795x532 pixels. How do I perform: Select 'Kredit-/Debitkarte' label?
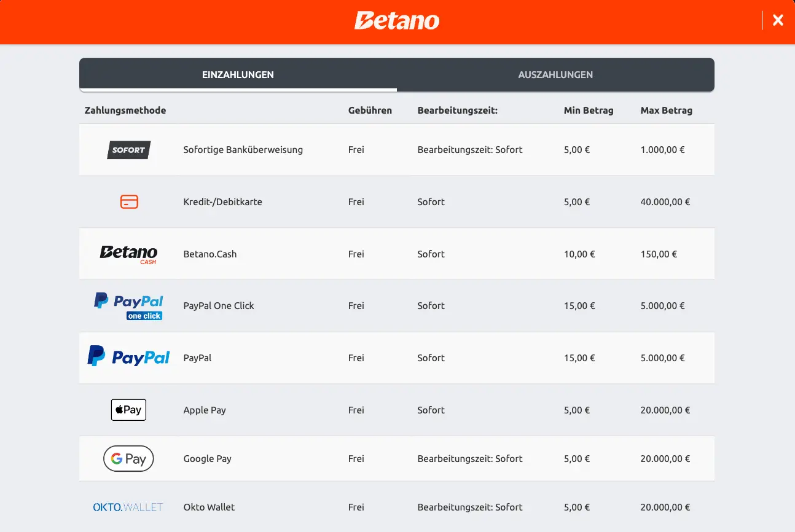(x=222, y=201)
